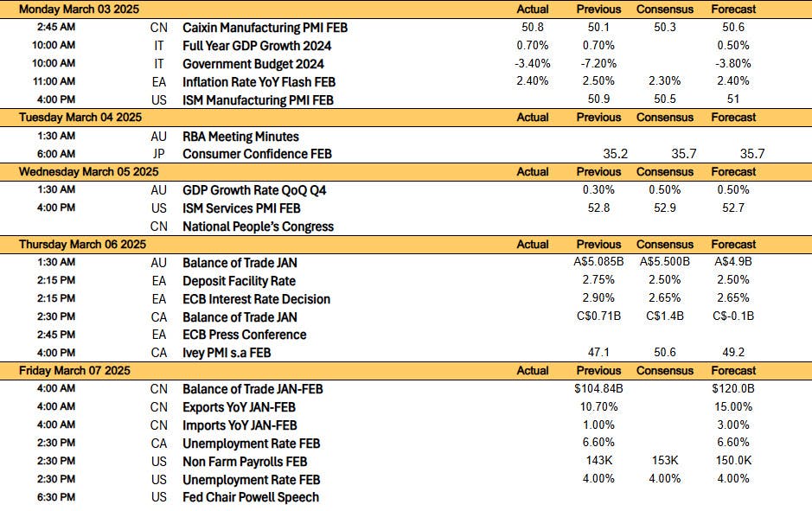Select the Tuesday March 04 2025 header
The image size is (812, 511).
point(80,118)
